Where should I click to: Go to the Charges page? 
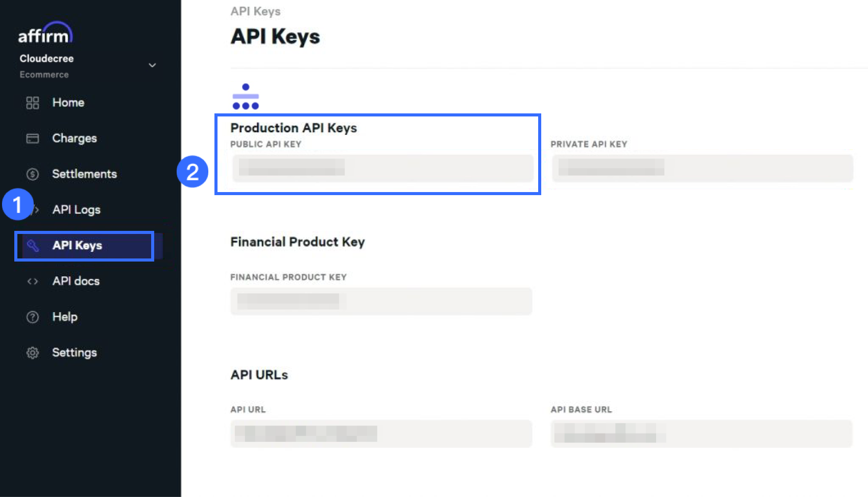[x=74, y=138]
